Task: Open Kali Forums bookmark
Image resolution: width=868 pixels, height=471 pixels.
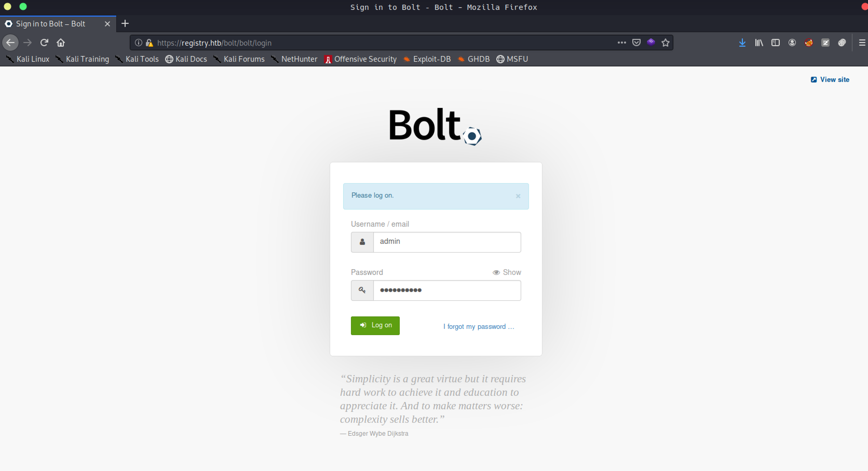Action: point(239,59)
